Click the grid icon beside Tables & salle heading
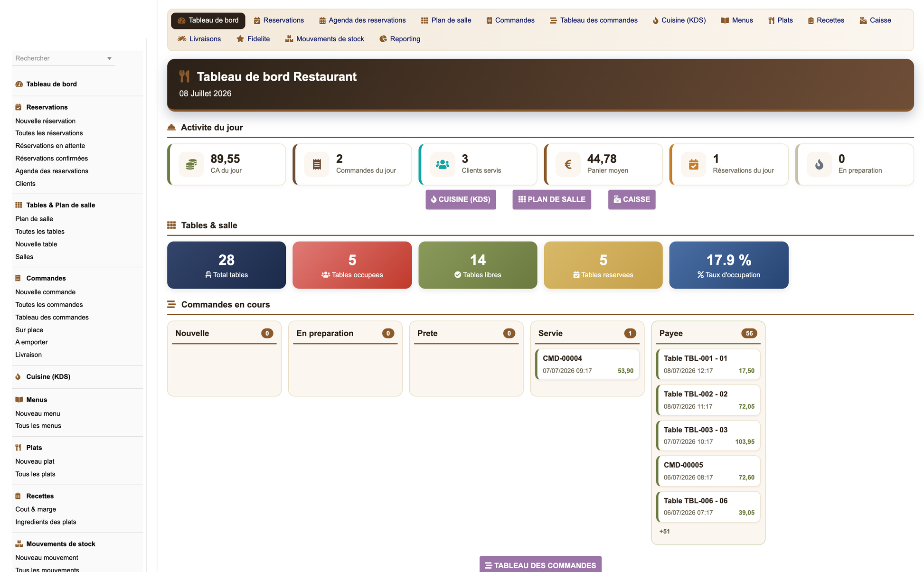 point(171,225)
